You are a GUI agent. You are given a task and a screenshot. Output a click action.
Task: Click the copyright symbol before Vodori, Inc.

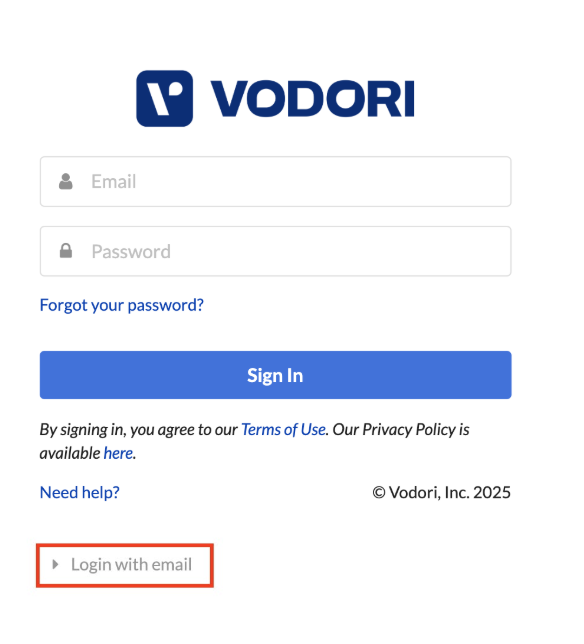(x=379, y=492)
